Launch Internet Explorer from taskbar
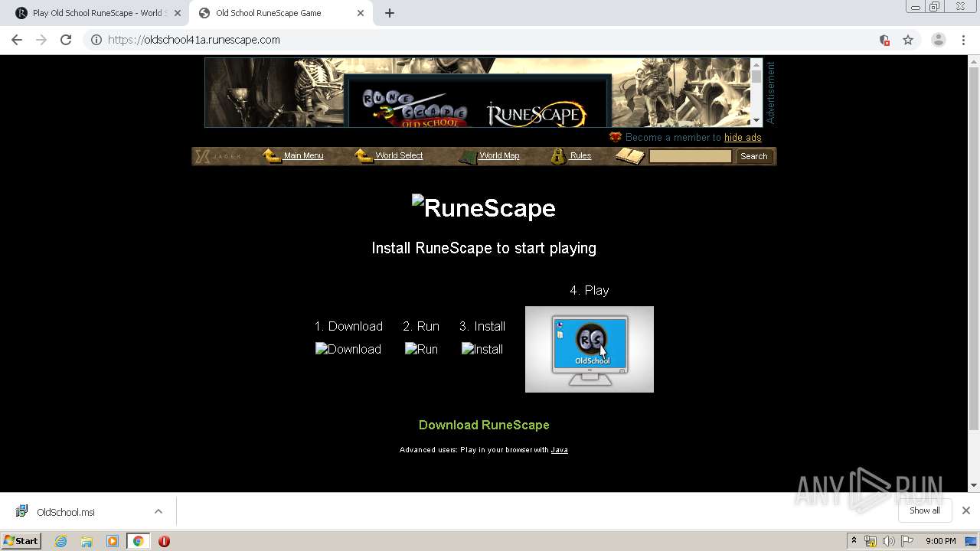The width and height of the screenshot is (980, 551). (60, 541)
